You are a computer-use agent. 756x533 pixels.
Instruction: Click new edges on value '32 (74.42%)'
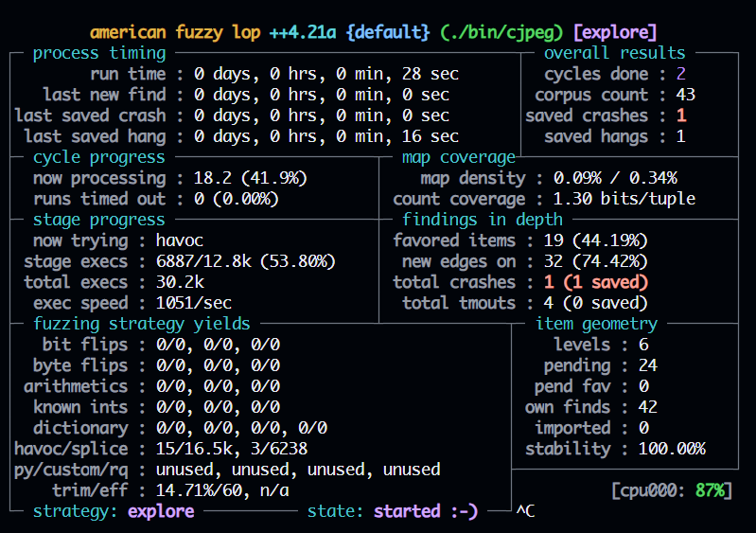(x=596, y=261)
